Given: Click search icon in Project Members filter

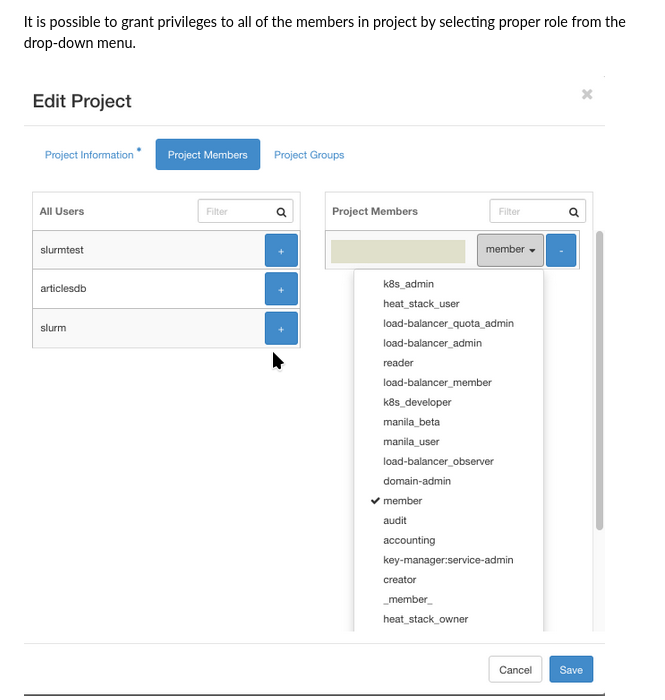Looking at the screenshot, I should click(x=573, y=212).
